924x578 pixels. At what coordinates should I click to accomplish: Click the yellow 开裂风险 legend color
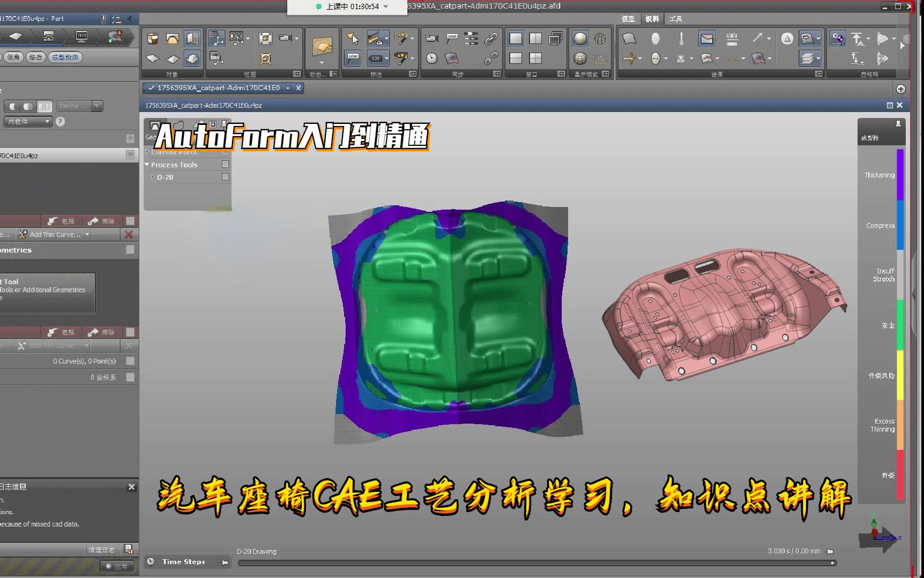click(x=900, y=375)
